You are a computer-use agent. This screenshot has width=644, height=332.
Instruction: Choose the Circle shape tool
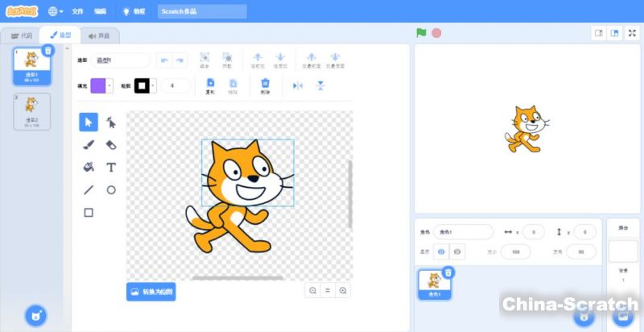pyautogui.click(x=111, y=190)
